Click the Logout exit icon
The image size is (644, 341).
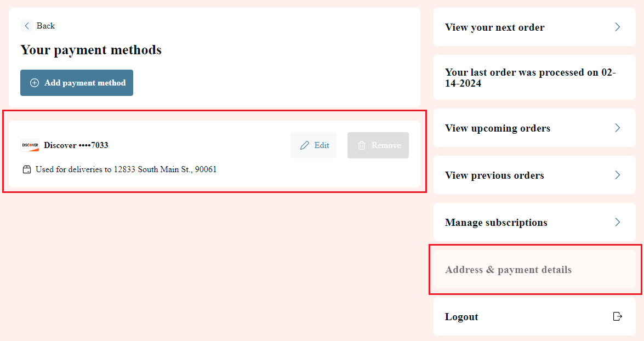(x=617, y=316)
